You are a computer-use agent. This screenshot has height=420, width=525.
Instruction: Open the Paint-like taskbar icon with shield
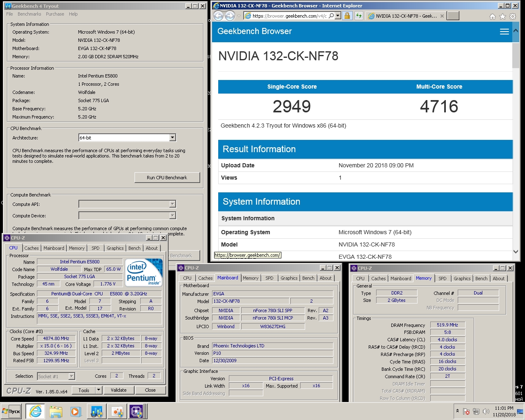click(117, 411)
